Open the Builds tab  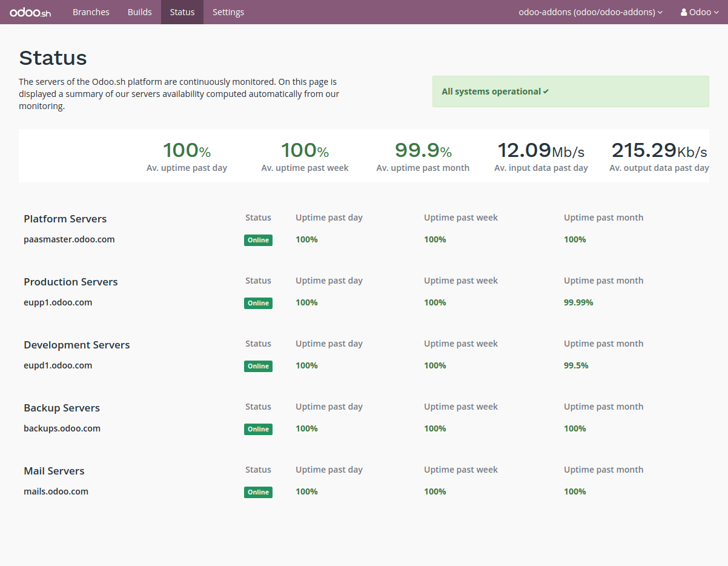pyautogui.click(x=139, y=12)
